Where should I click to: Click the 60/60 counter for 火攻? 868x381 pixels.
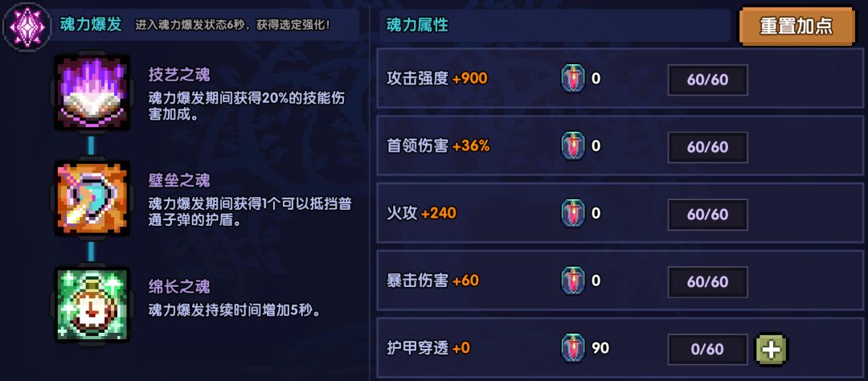[x=707, y=215]
